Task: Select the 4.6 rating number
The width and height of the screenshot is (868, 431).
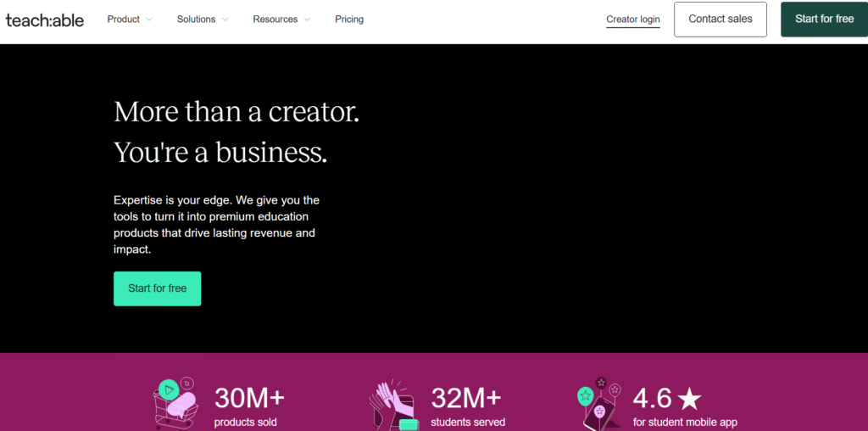Action: pyautogui.click(x=652, y=397)
